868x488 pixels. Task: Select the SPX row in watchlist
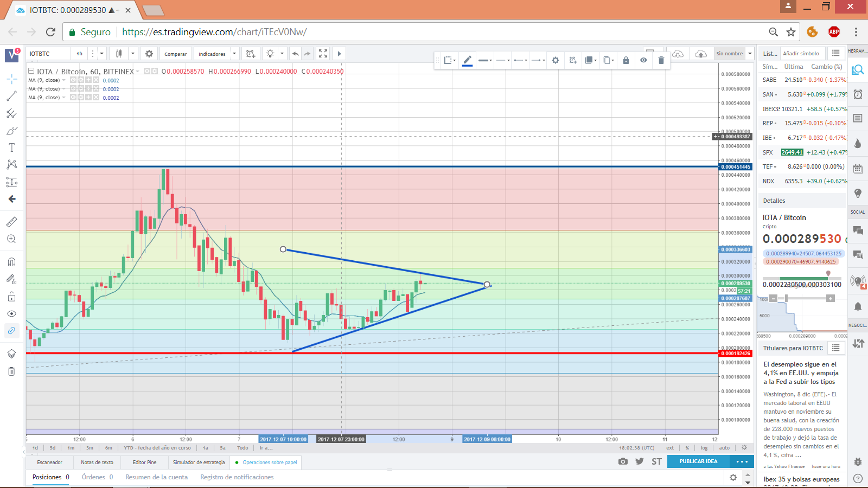[x=803, y=152]
